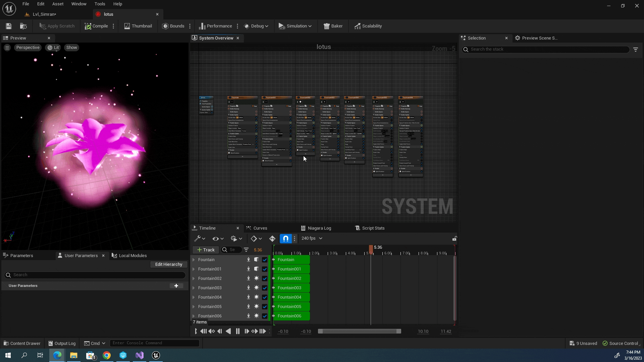644x362 pixels.
Task: Pause the timeline playback
Action: click(x=238, y=331)
